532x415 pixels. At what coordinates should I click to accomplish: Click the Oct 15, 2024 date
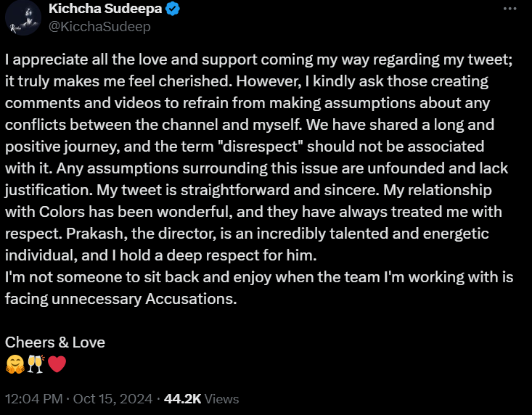pyautogui.click(x=112, y=399)
